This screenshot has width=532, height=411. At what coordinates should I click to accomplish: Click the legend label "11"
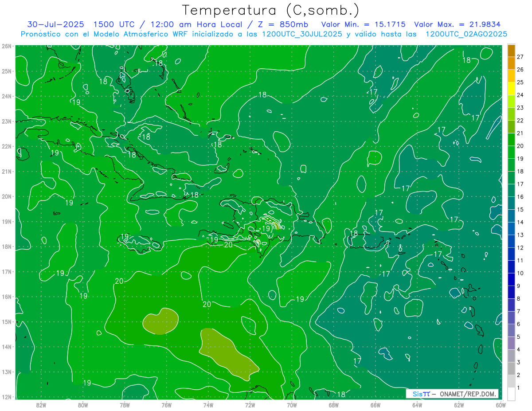[x=520, y=260]
